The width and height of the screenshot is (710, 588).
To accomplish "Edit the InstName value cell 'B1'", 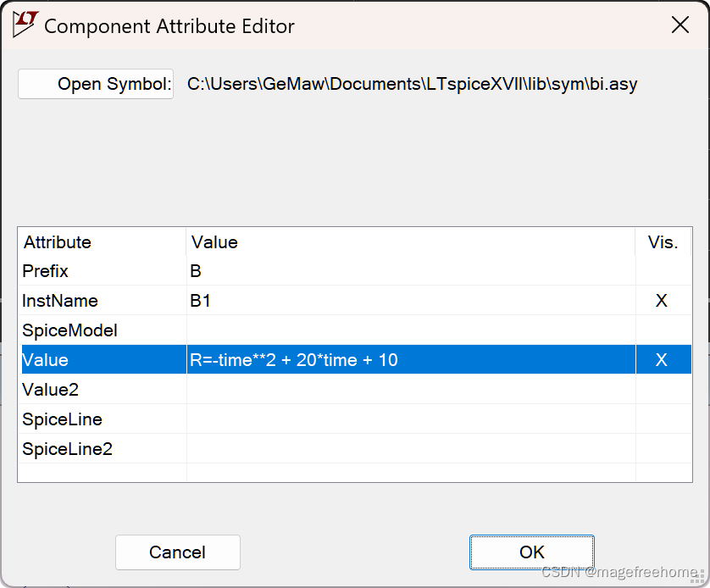I will [x=411, y=301].
